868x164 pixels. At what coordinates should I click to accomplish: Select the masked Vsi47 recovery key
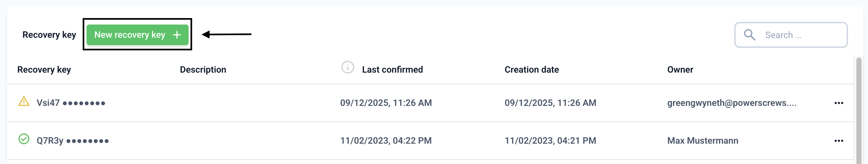[x=71, y=103]
